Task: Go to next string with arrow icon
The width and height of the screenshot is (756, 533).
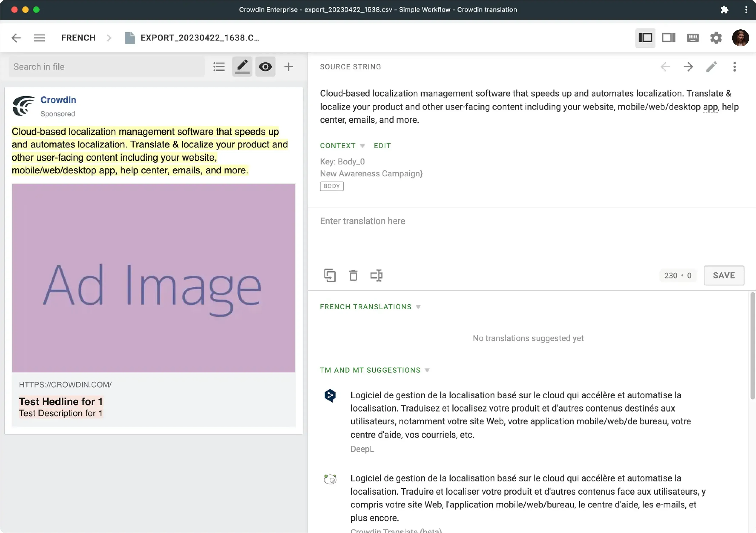Action: point(688,67)
